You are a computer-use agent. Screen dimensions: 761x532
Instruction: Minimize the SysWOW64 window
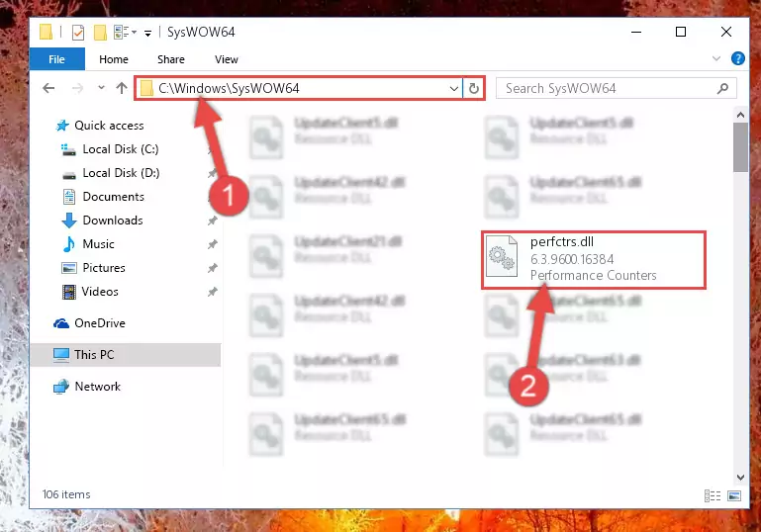pos(636,32)
